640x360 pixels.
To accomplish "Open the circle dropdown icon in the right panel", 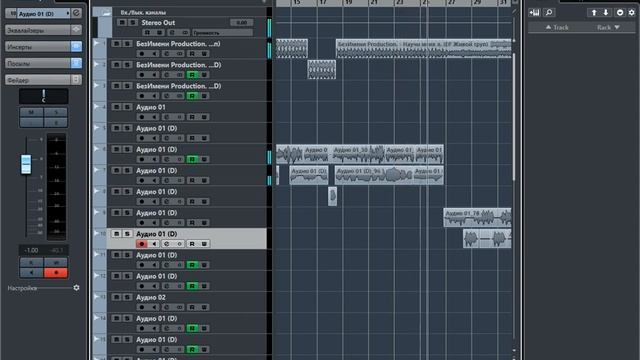I will pyautogui.click(x=620, y=13).
